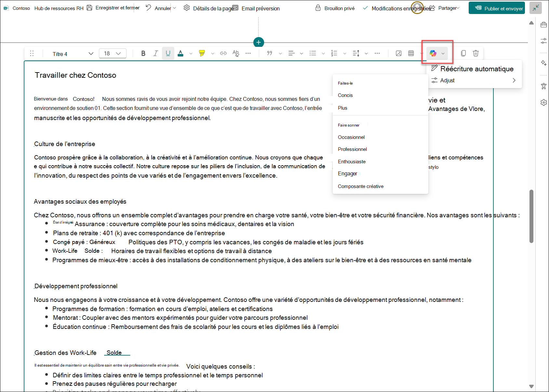Screen dimensions: 549x392
Task: Open the sparkle design ideas icon
Action: click(543, 63)
